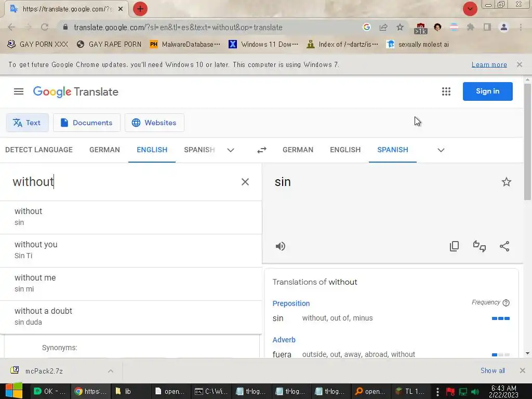Image resolution: width=532 pixels, height=399 pixels.
Task: Click the Google Translate logo
Action: point(76,91)
